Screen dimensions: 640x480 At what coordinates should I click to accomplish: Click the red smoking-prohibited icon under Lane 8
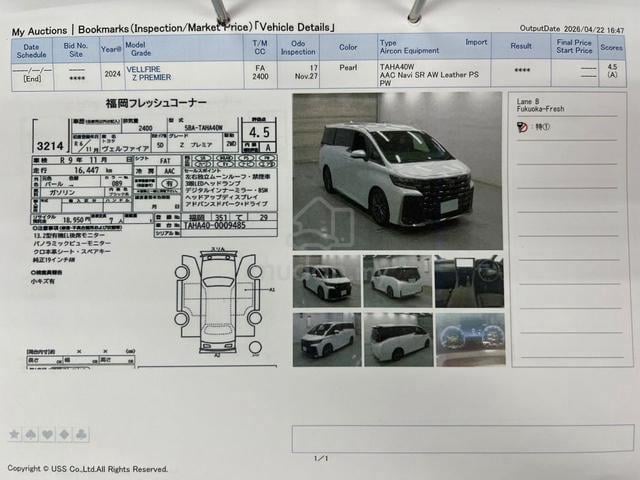pyautogui.click(x=522, y=127)
